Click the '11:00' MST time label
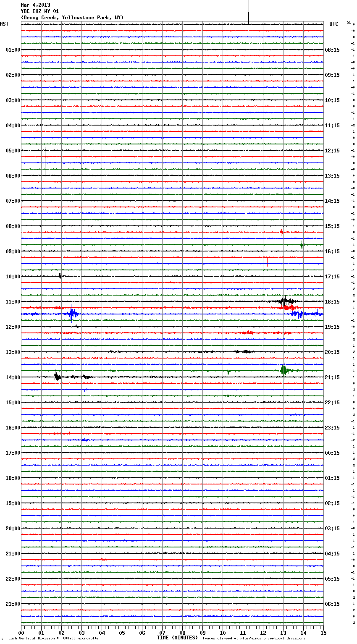The height and width of the screenshot is (644, 357). 13,302
